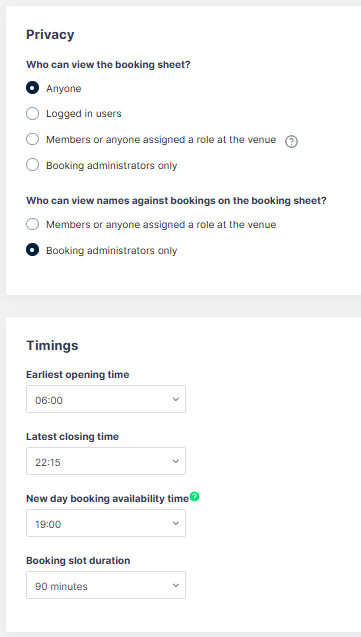Click chevron arrow in 22:15 dropdown
The image size is (361, 637).
click(175, 462)
